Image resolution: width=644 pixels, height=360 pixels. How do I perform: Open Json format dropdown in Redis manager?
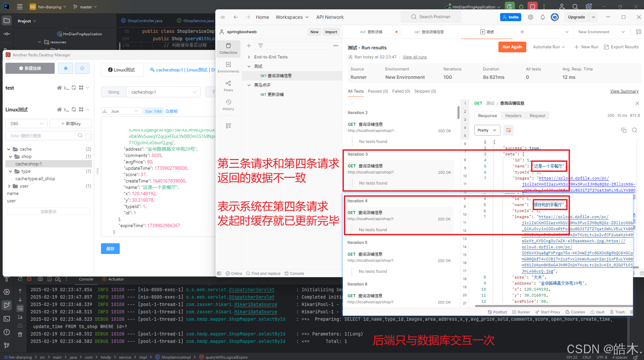click(x=121, y=111)
